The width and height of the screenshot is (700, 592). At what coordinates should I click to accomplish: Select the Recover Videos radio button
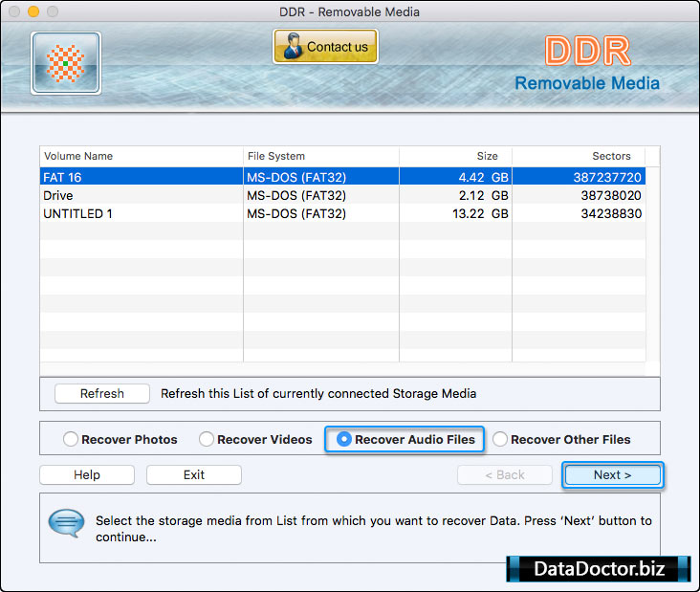tap(207, 439)
